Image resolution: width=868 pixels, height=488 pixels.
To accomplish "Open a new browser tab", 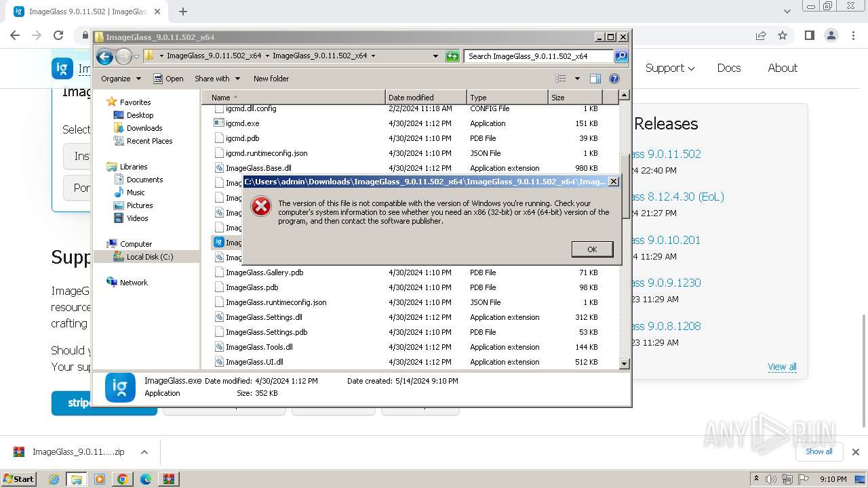I will click(183, 12).
